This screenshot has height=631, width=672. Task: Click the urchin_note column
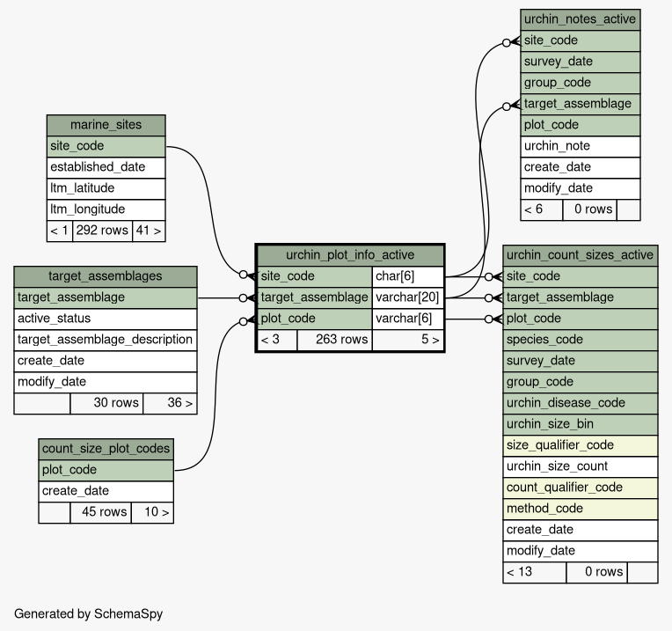click(581, 147)
